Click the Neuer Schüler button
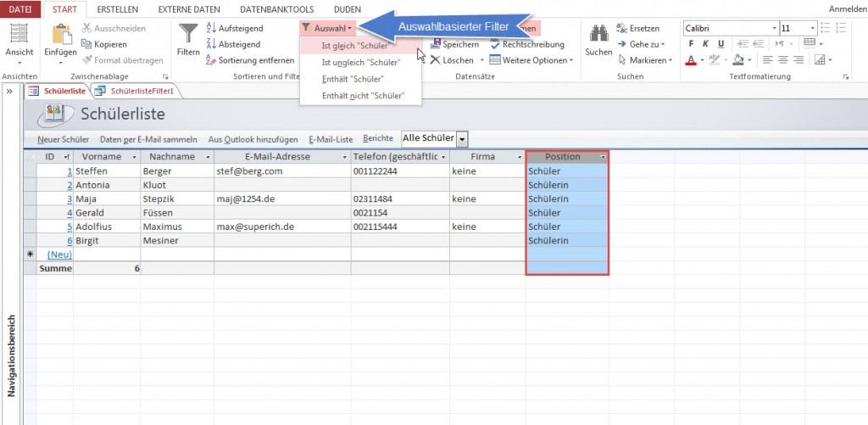Image resolution: width=868 pixels, height=425 pixels. [64, 139]
